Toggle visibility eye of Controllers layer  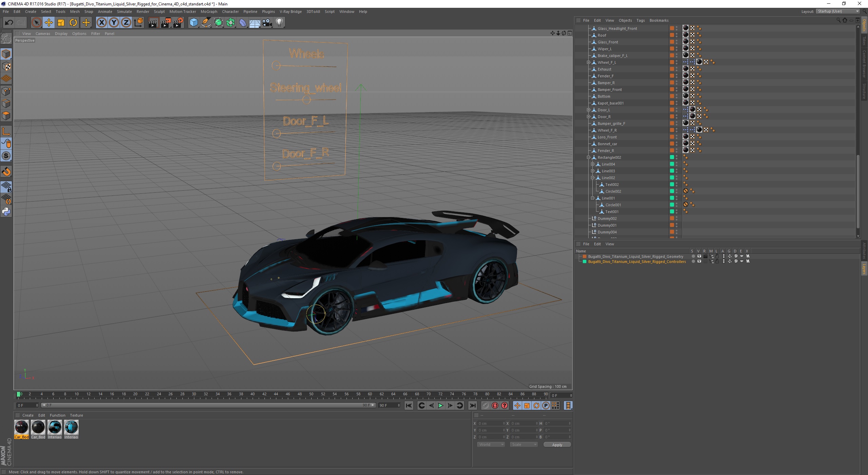[699, 262]
